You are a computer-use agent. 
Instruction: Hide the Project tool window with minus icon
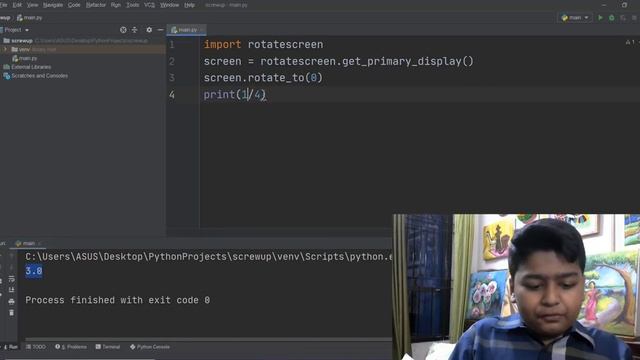pos(160,30)
